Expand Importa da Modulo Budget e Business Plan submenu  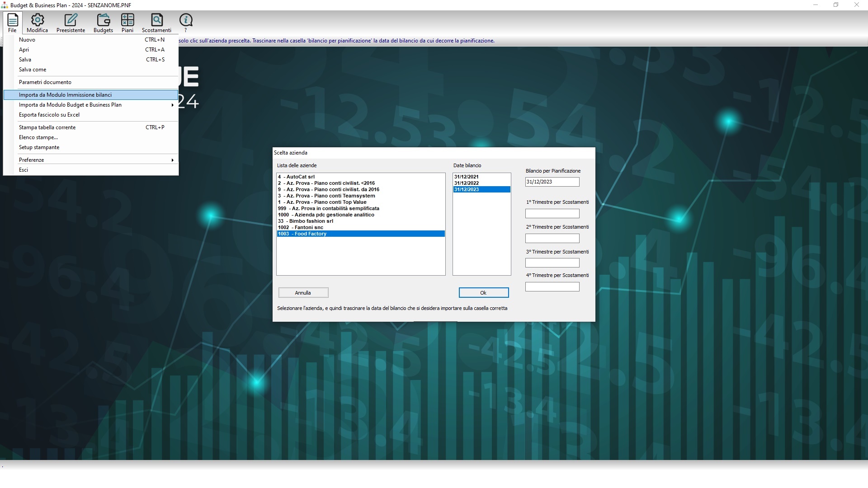pos(91,105)
